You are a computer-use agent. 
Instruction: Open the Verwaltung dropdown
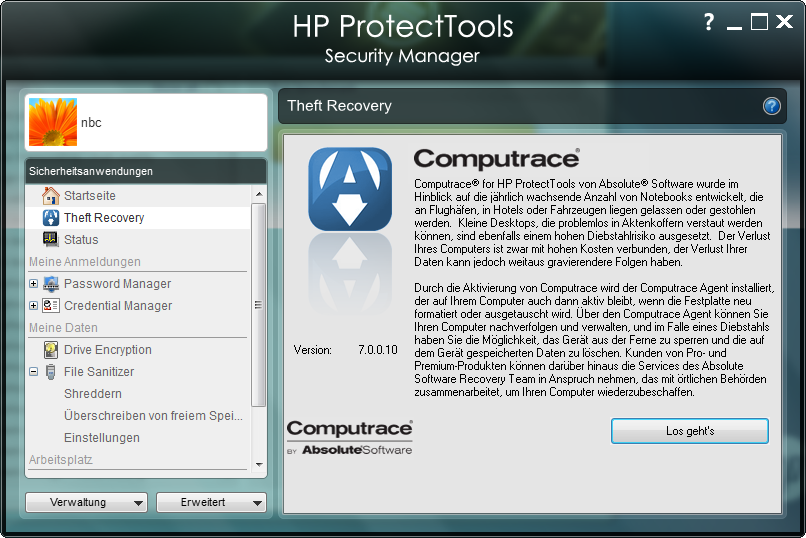(86, 502)
